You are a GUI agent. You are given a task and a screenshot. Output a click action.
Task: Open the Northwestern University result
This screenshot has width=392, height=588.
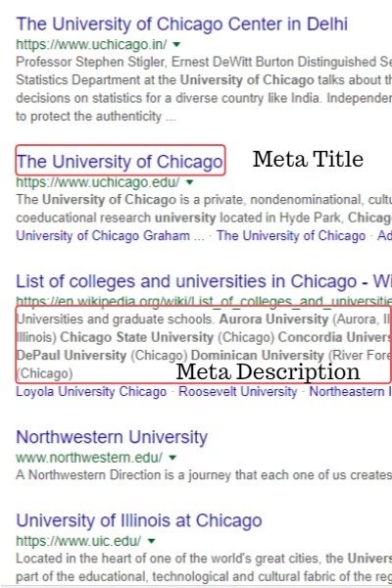click(x=112, y=437)
